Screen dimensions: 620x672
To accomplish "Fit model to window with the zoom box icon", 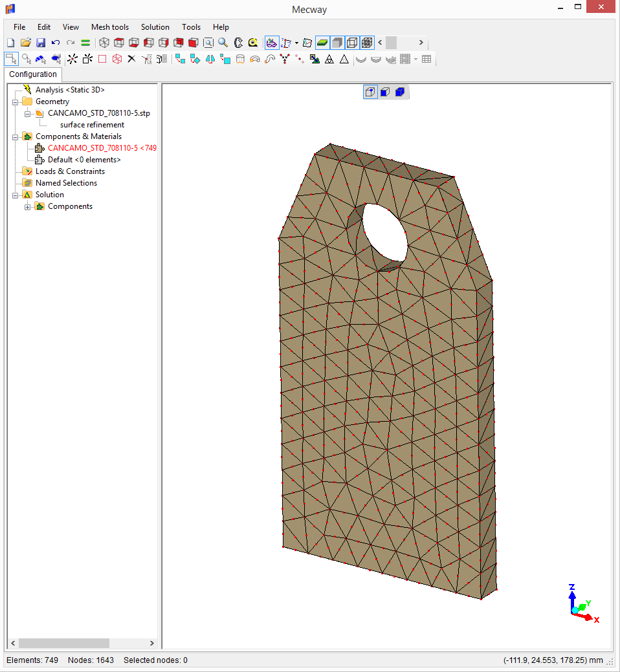I will coord(208,43).
